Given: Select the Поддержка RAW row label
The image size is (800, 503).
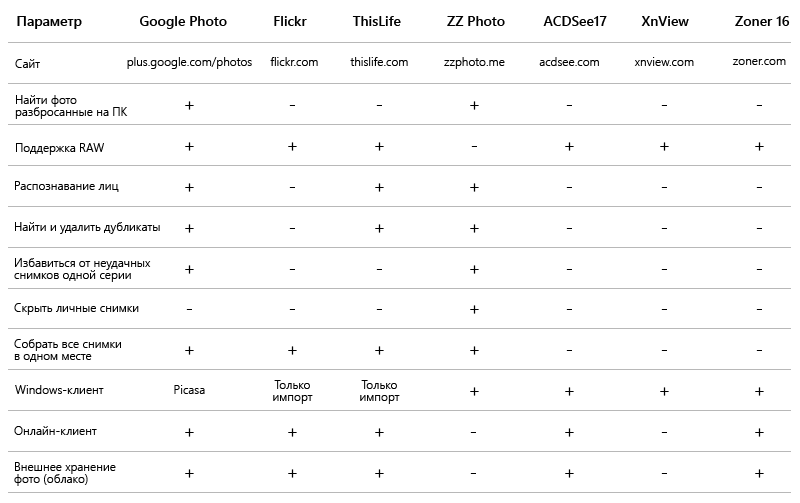Looking at the screenshot, I should pos(59,148).
